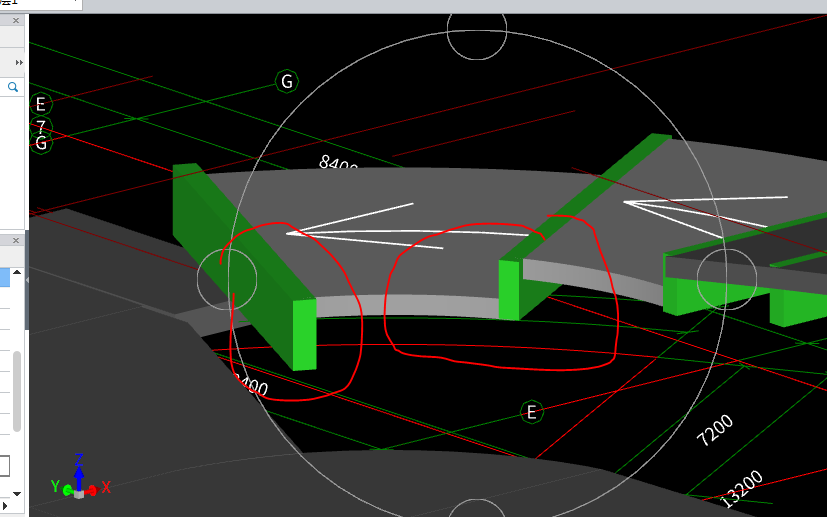Click the vertical scrollbar thumb in left panel
Viewport: 827px width, 517px height.
17,391
